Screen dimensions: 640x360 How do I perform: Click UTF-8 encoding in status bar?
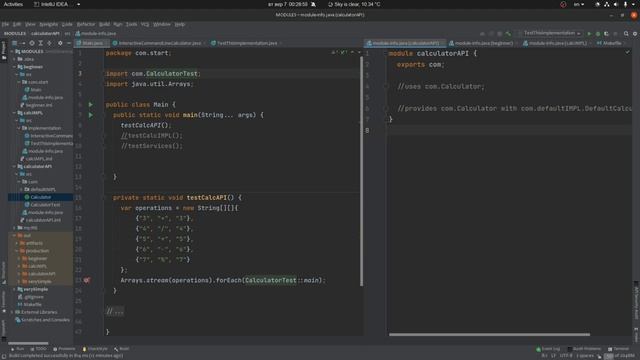566,356
